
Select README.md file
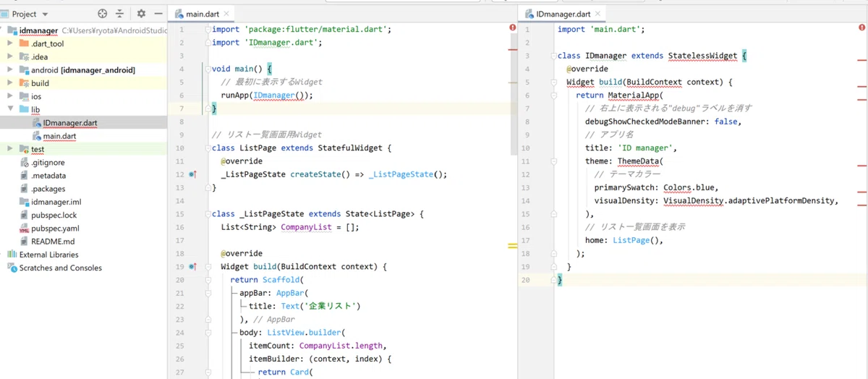(x=54, y=241)
